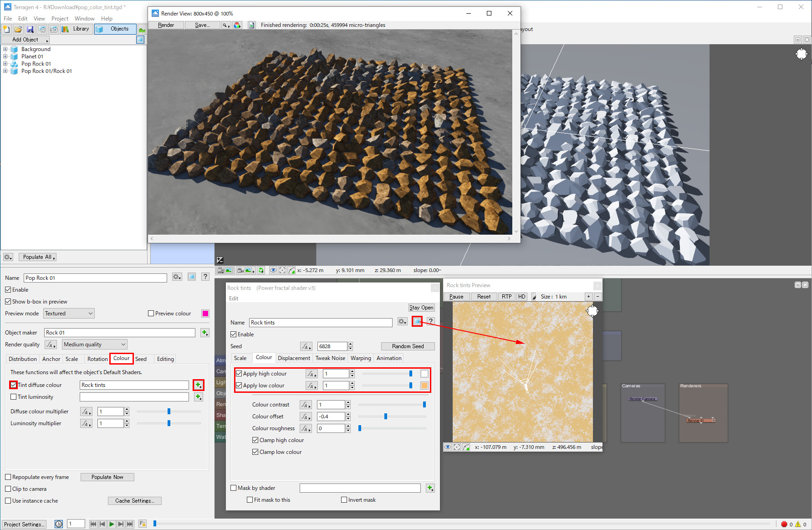Toggle the eye visibility icon in Rock tints Preview
Screen dimensions: 812x530
(x=448, y=447)
